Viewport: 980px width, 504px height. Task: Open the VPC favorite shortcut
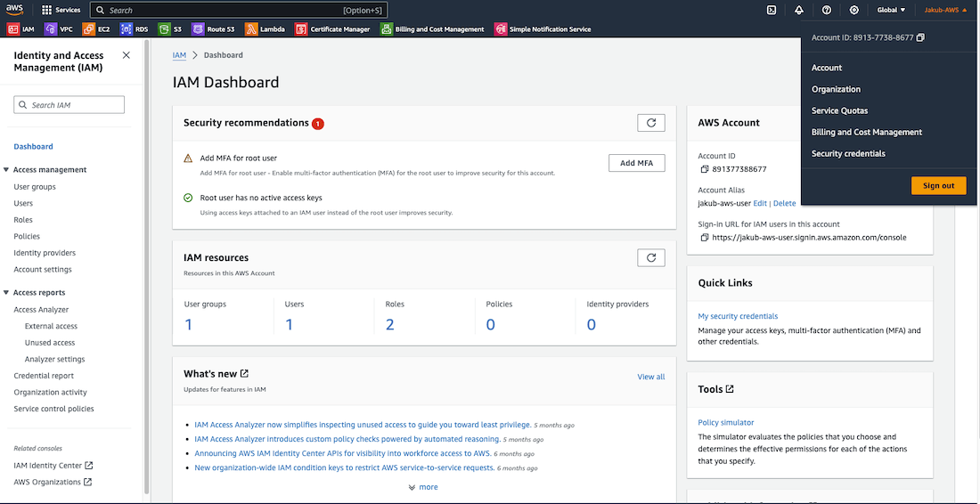[x=58, y=28]
